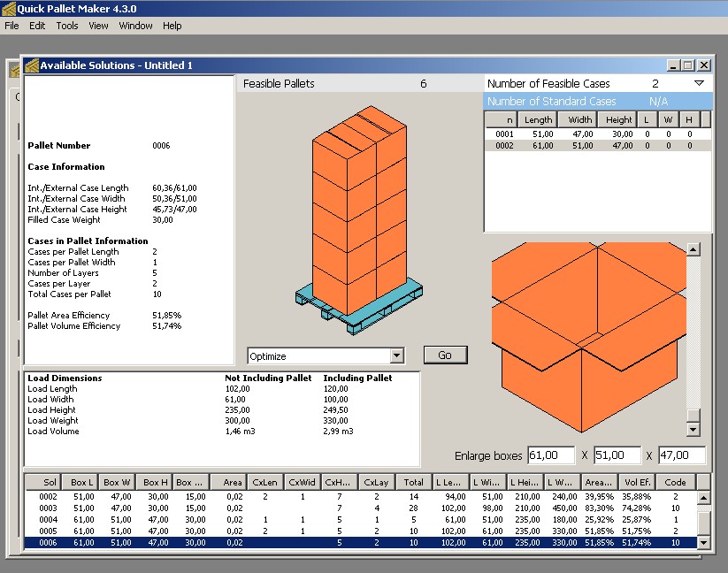This screenshot has height=573, width=728.
Task: Click the Go button
Action: pyautogui.click(x=445, y=355)
